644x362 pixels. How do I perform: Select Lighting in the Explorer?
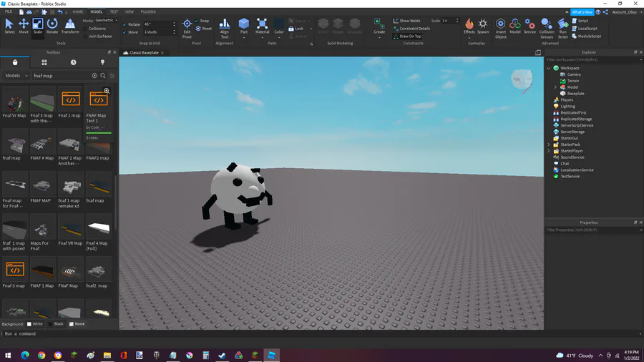pos(567,107)
